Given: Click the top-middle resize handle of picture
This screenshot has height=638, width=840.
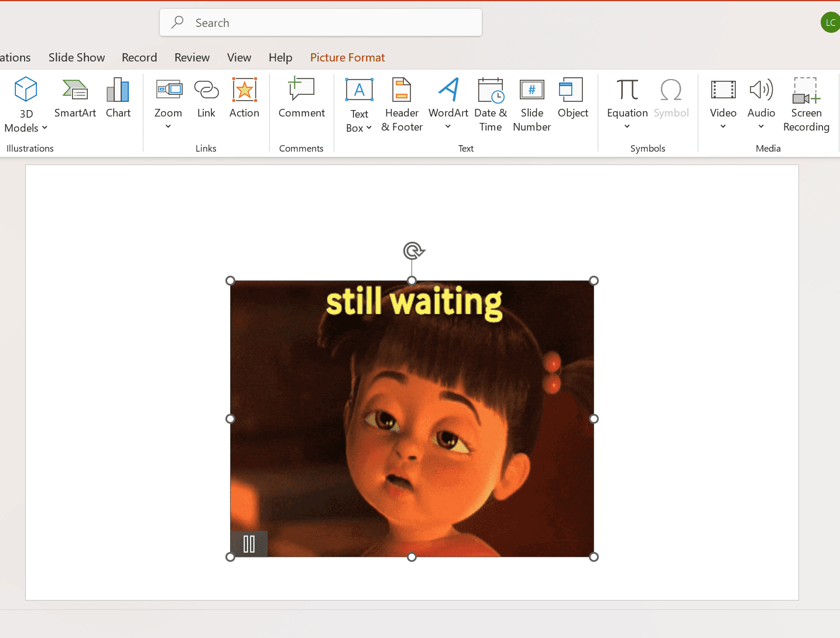Looking at the screenshot, I should (412, 281).
